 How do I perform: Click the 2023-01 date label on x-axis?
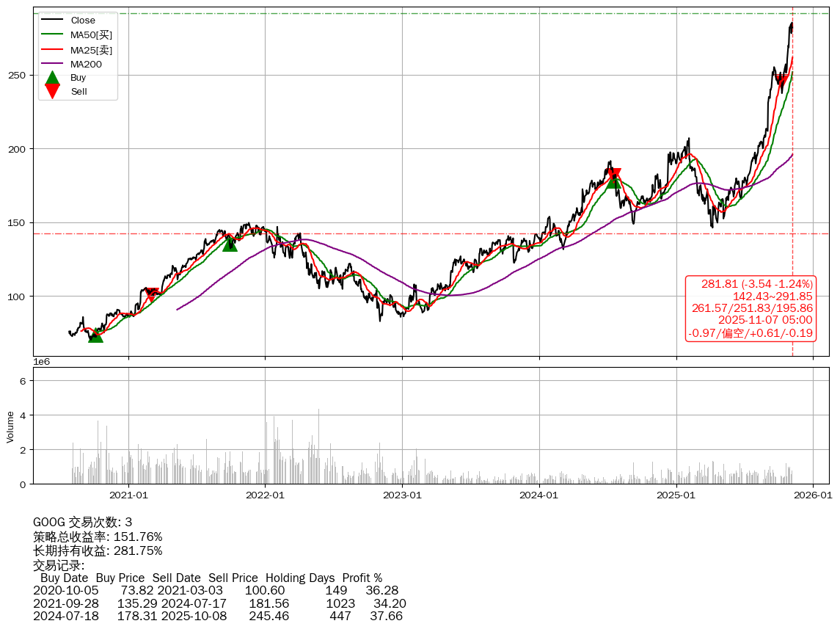coord(402,495)
